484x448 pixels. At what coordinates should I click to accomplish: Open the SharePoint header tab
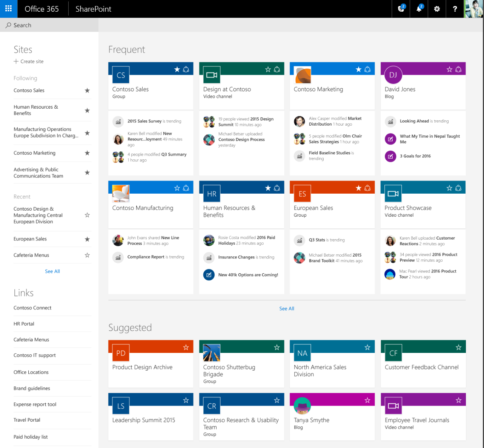click(x=93, y=9)
